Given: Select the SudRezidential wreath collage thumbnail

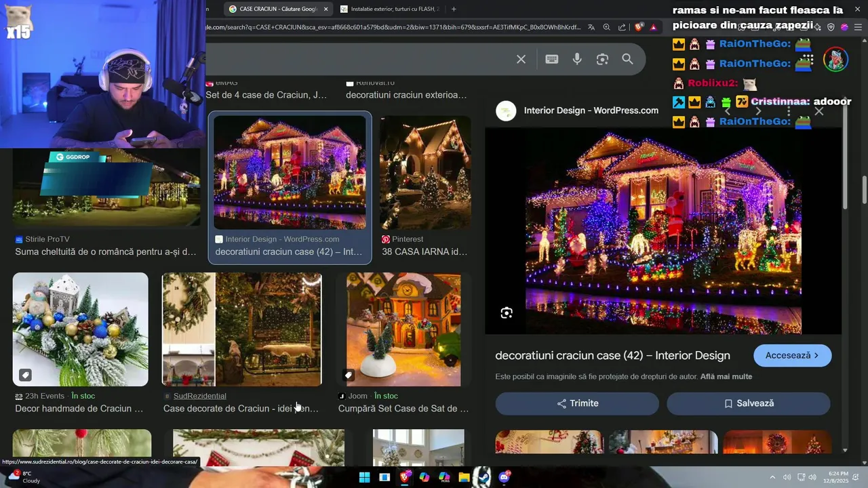Looking at the screenshot, I should click(x=241, y=329).
